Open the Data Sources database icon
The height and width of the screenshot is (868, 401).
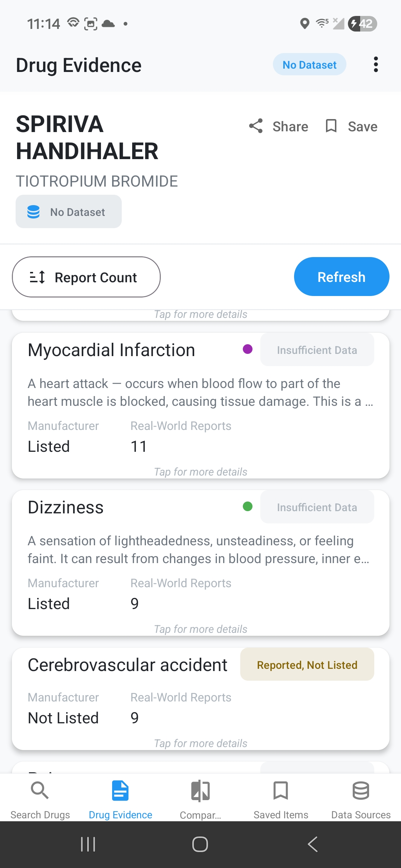click(361, 790)
